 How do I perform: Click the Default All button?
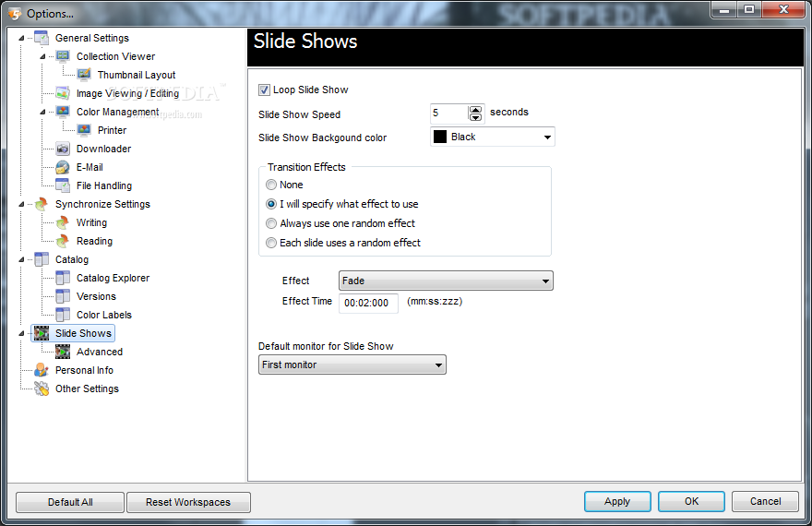[70, 502]
